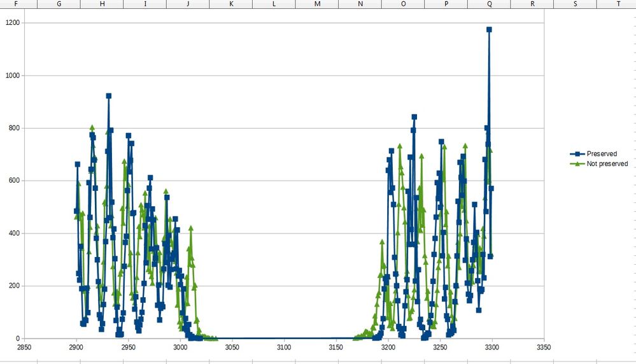636x364 pixels.
Task: Click the x-axis label 3000
Action: tap(180, 347)
